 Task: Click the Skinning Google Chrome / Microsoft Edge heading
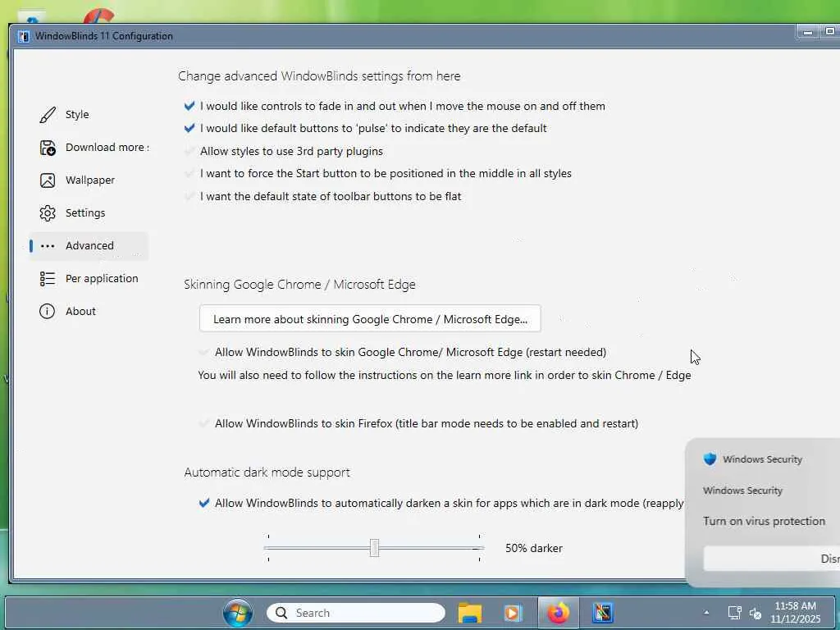299,284
